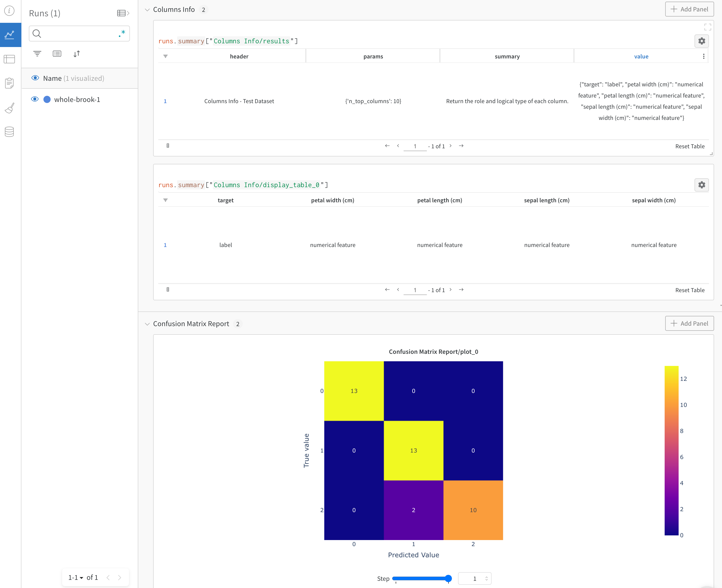Open settings for the results table panel
This screenshot has width=722, height=588.
pos(701,41)
